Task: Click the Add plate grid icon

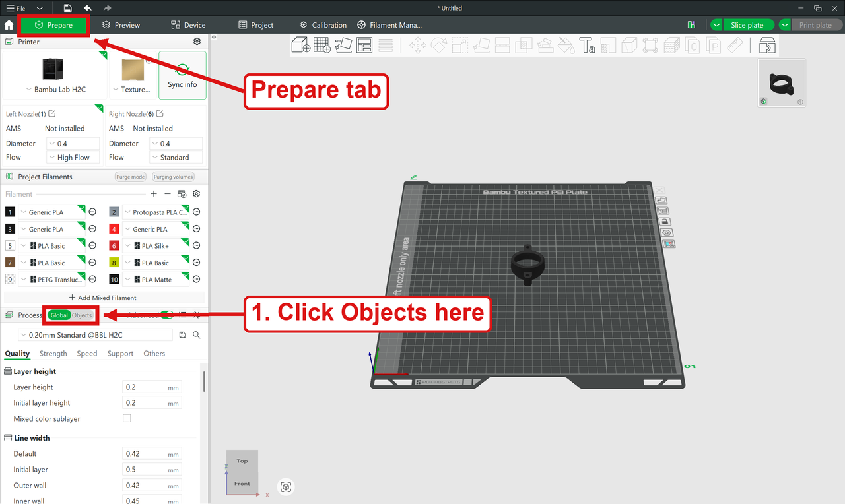Action: [322, 45]
